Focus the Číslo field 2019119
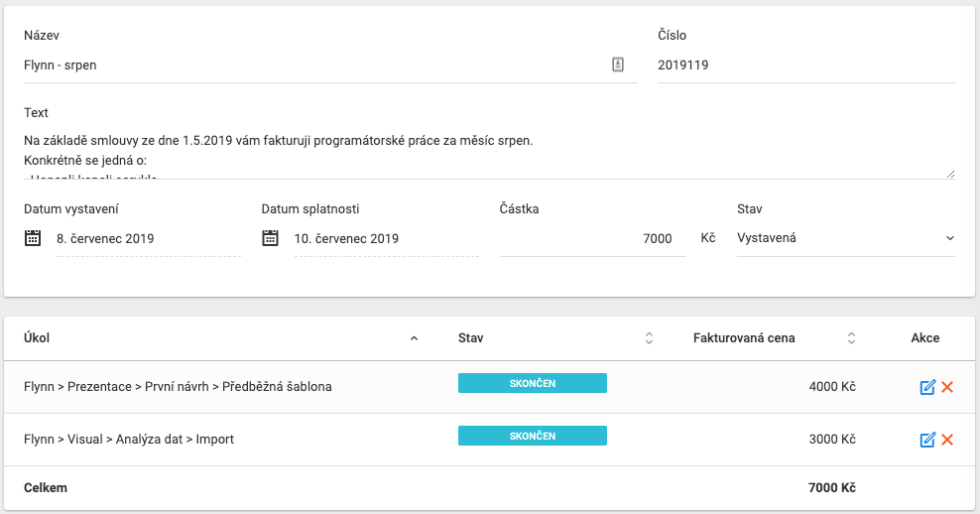 (x=804, y=65)
